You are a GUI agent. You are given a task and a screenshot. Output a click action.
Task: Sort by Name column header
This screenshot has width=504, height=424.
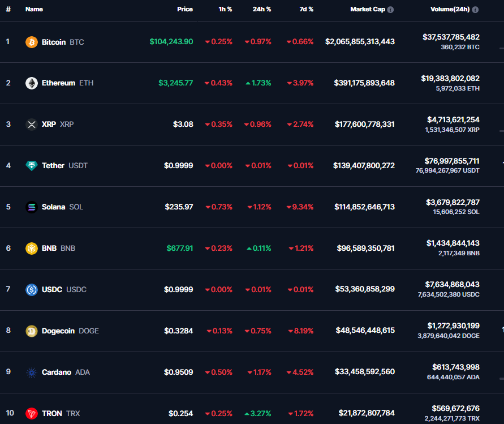34,10
